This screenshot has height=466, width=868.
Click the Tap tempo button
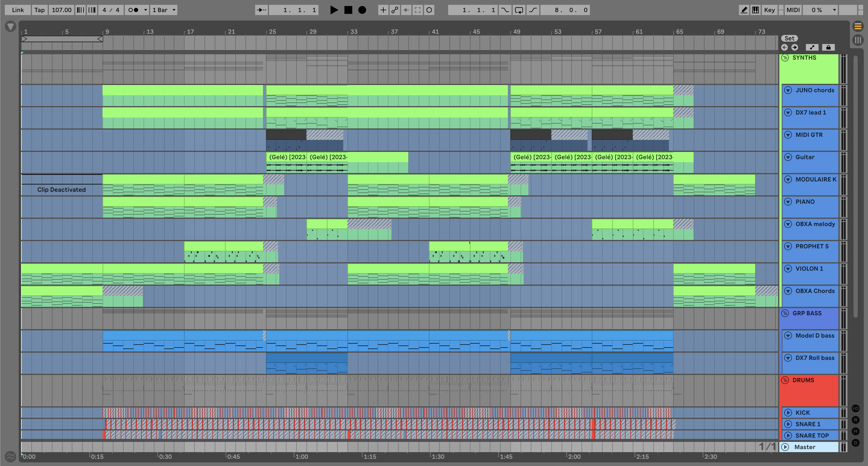coord(40,10)
